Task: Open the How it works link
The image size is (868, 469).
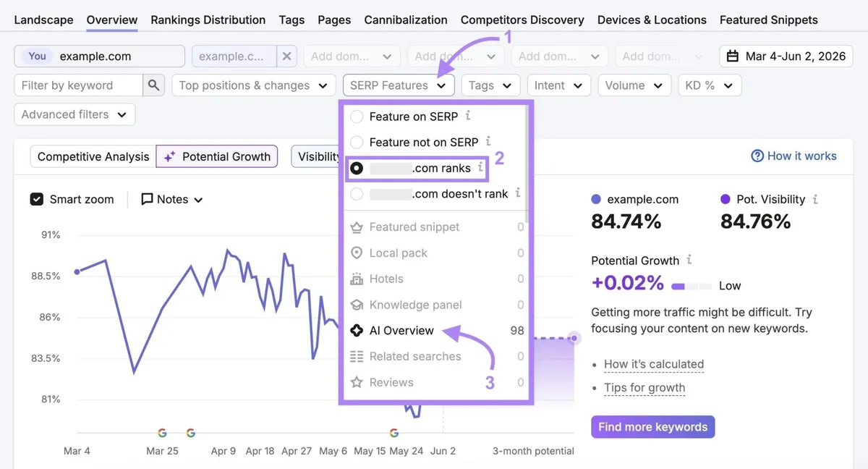Action: coord(794,156)
